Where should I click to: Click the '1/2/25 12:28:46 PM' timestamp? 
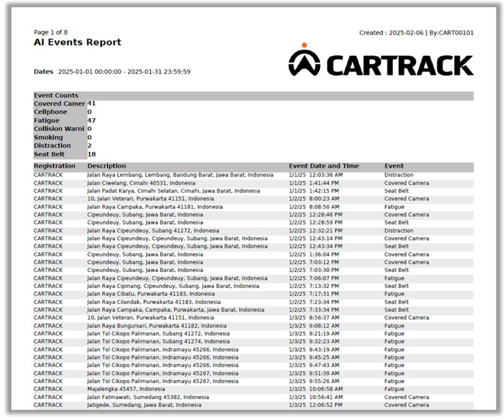(x=315, y=215)
